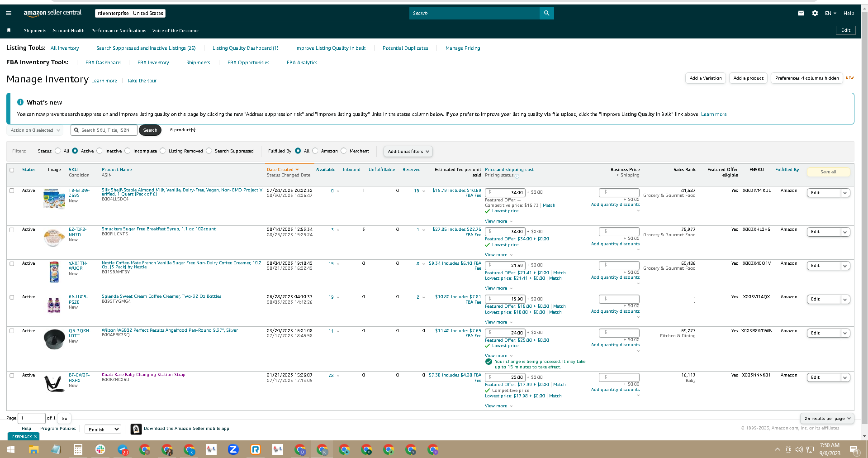
Task: Expand View more under Koala Kare price
Action: (x=498, y=406)
